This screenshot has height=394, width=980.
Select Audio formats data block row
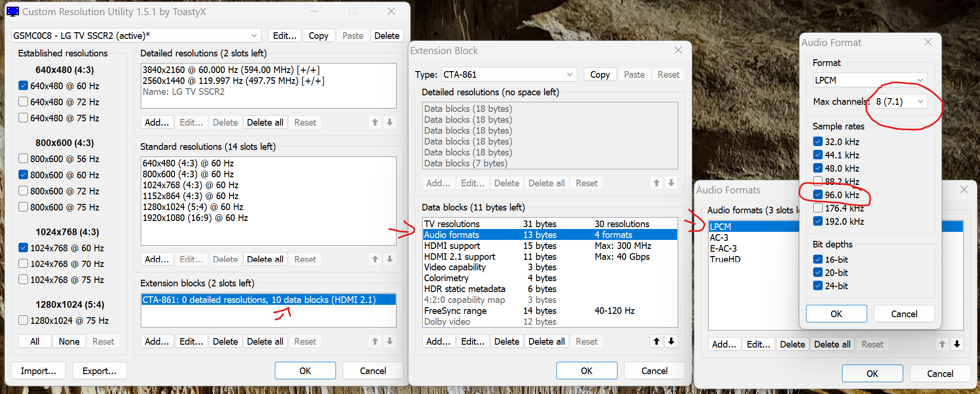550,235
